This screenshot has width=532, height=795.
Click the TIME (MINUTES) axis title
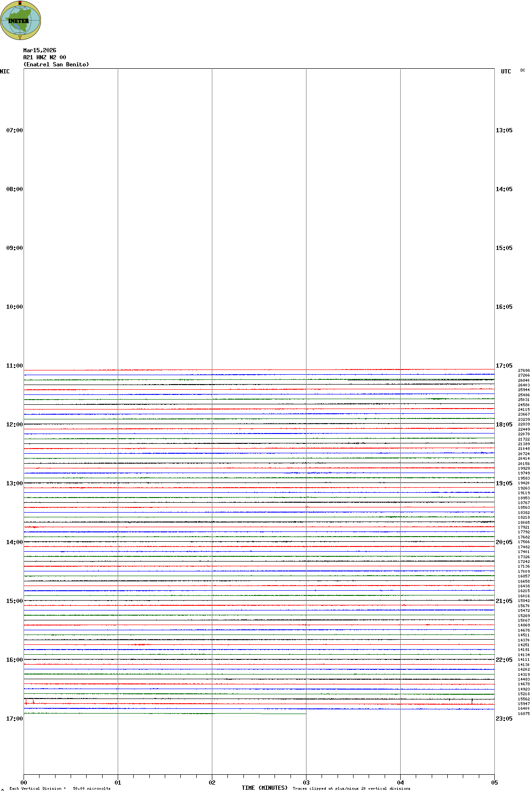pyautogui.click(x=265, y=788)
